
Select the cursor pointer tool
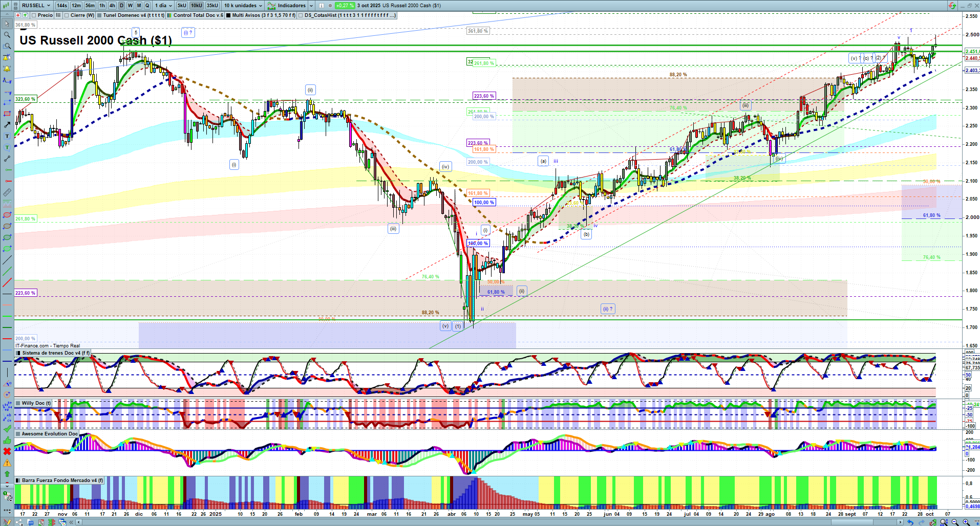coord(7,24)
